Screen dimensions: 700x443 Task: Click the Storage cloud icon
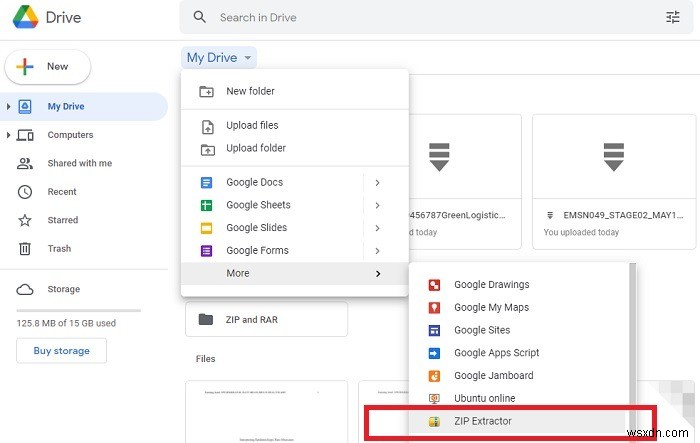pos(25,289)
